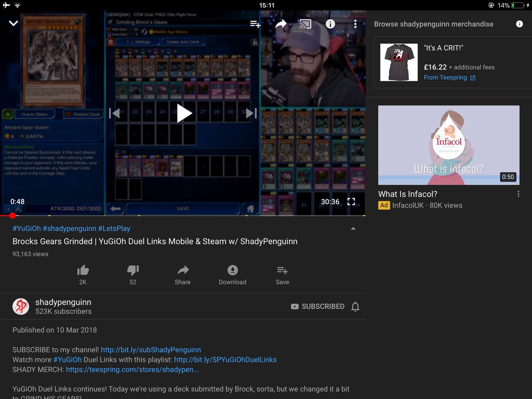Open the bit.ly/subShadyPenguinn link

pyautogui.click(x=151, y=350)
